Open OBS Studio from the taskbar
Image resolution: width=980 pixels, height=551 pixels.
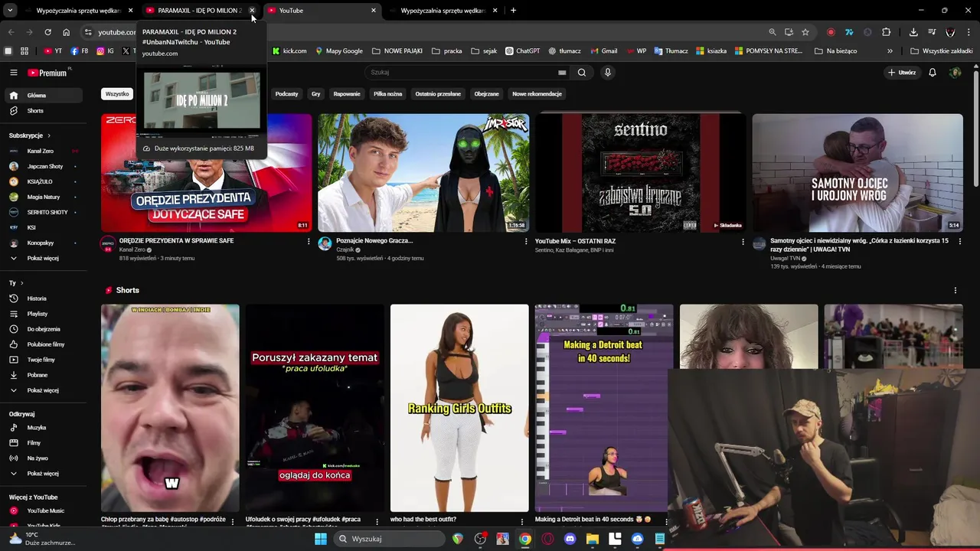[x=480, y=539]
